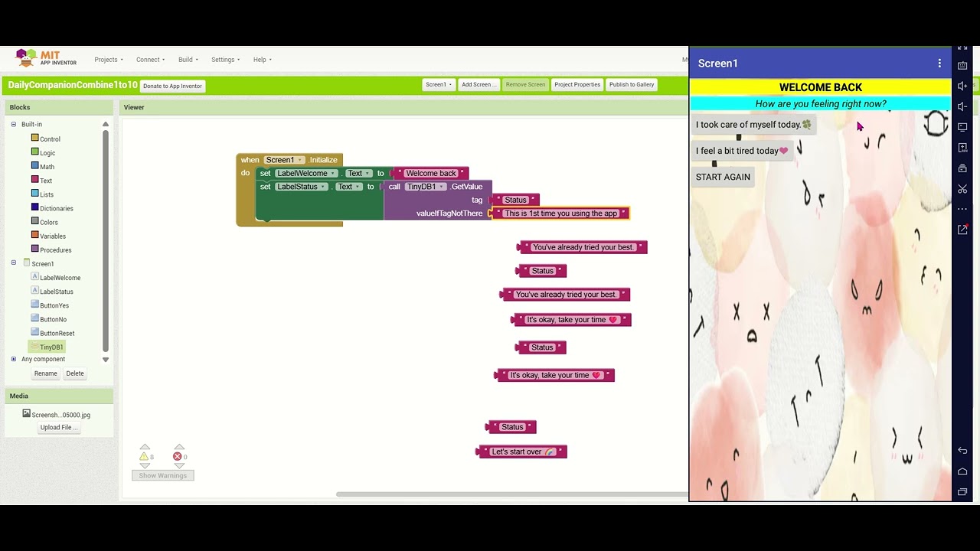Click the Delete component button

click(75, 373)
